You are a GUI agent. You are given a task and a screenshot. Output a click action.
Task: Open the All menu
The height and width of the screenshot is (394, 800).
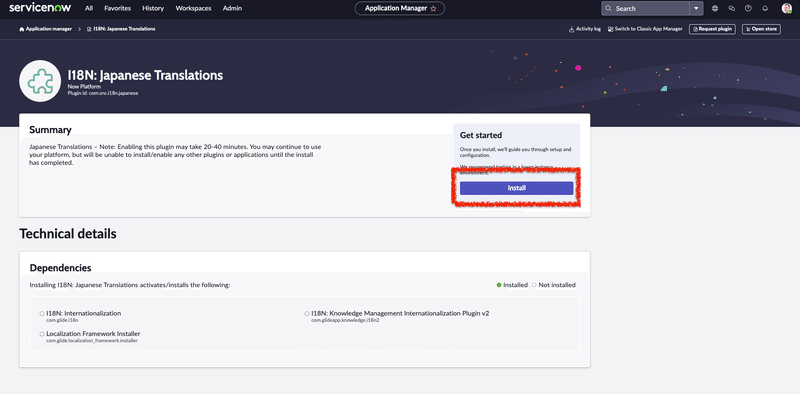[x=89, y=8]
